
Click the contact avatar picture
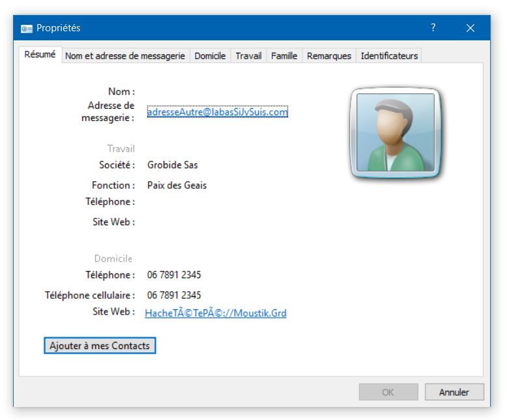tap(396, 133)
